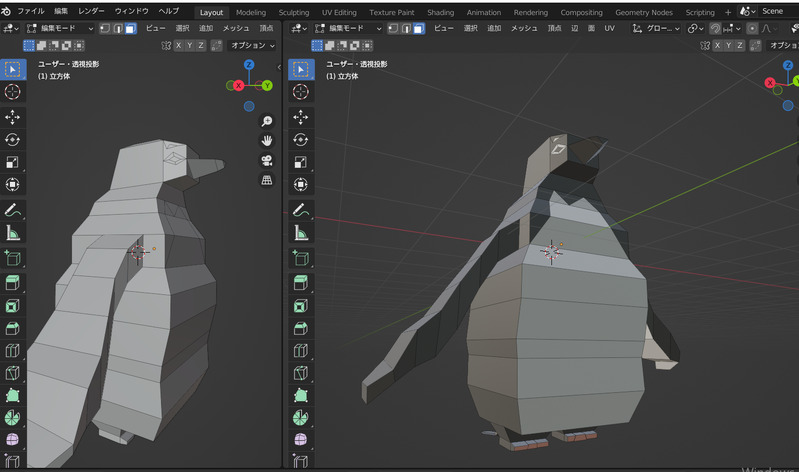The height and width of the screenshot is (472, 799).
Task: Open the ファイル menu
Action: click(31, 11)
